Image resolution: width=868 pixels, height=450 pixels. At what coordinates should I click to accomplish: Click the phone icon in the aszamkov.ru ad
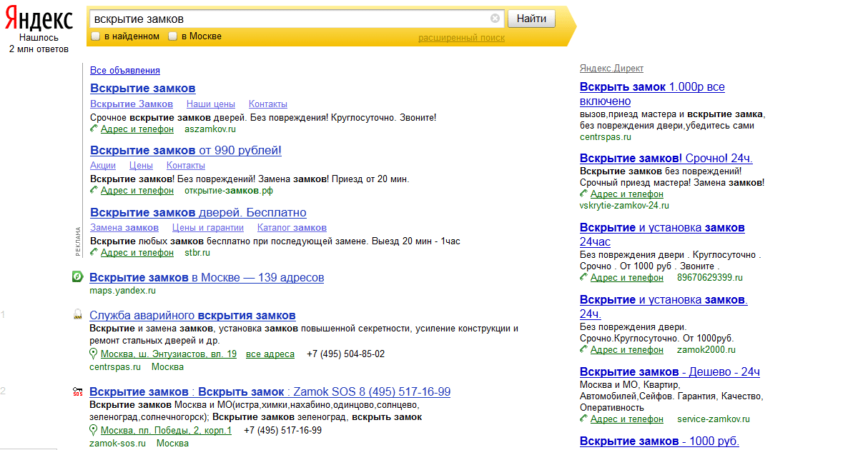pos(94,129)
